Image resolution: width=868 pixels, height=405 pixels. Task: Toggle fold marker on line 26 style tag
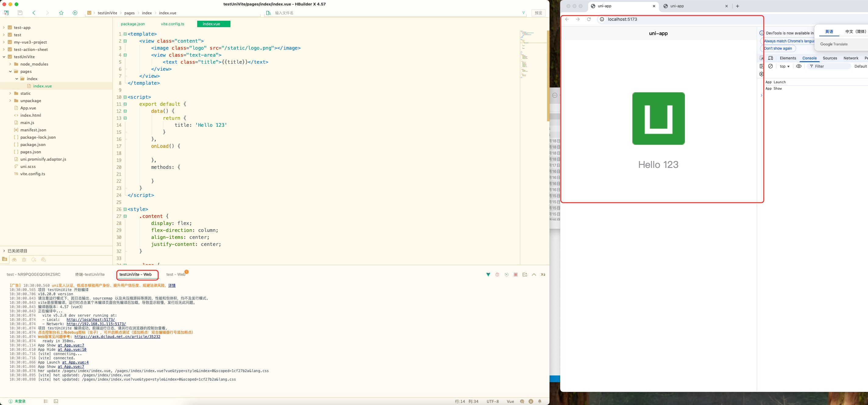(x=125, y=209)
